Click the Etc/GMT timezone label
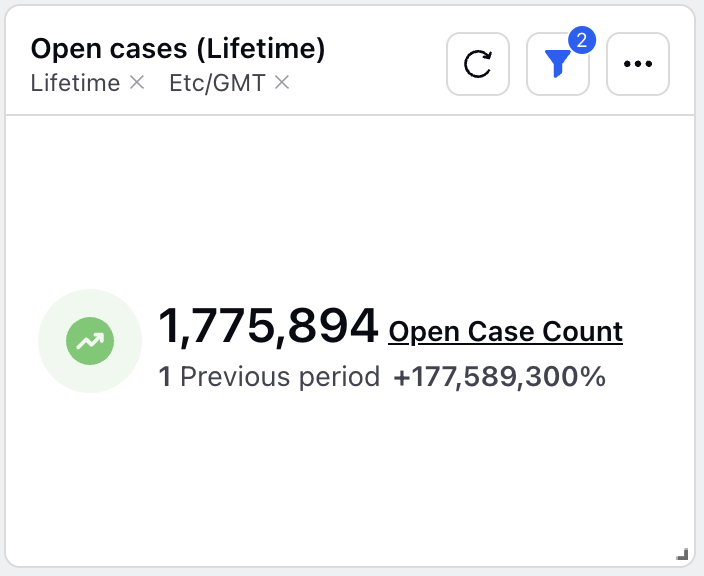Screen dimensions: 704x576 point(217,83)
